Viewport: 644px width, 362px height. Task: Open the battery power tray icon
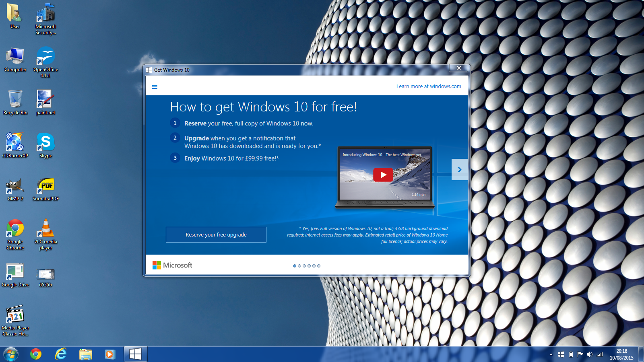click(x=571, y=355)
